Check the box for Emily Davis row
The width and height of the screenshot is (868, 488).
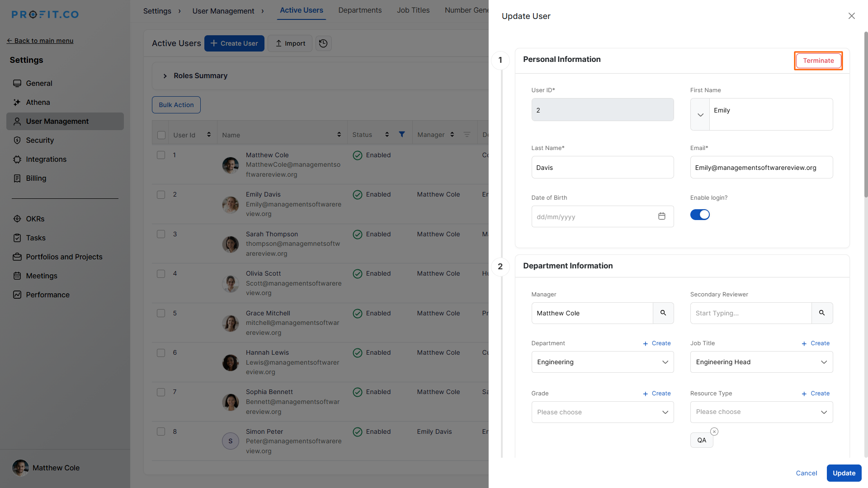coord(161,195)
